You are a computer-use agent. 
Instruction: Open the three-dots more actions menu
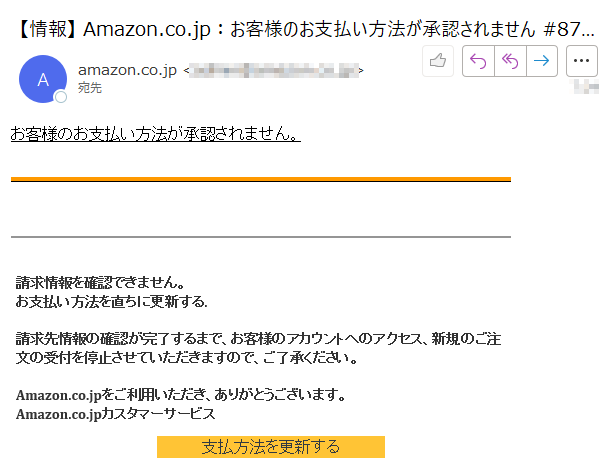coord(582,61)
